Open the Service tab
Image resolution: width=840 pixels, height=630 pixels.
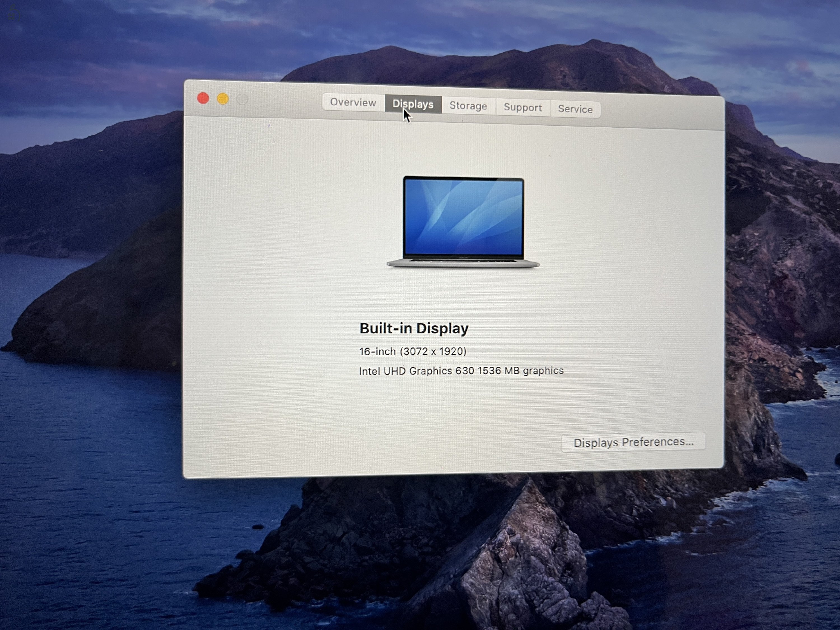click(575, 109)
